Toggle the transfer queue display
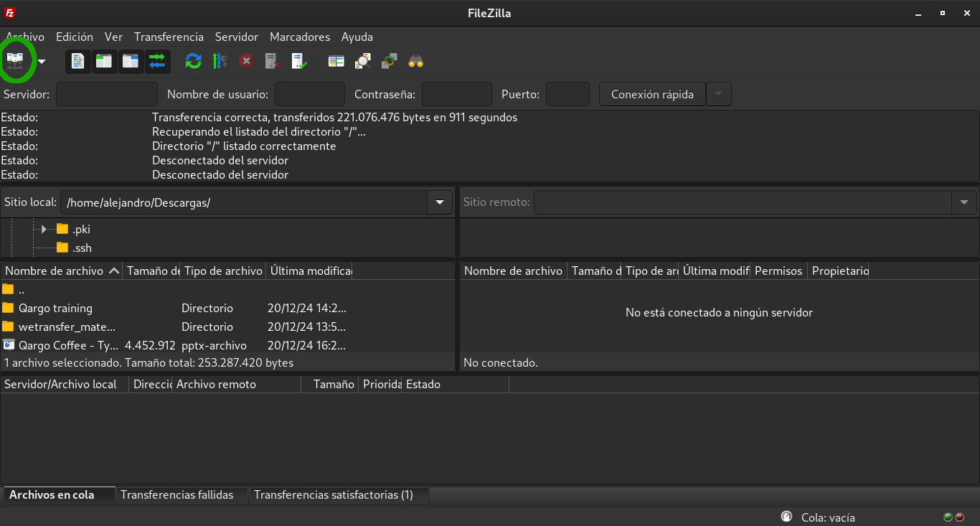The height and width of the screenshot is (526, 980). click(157, 61)
